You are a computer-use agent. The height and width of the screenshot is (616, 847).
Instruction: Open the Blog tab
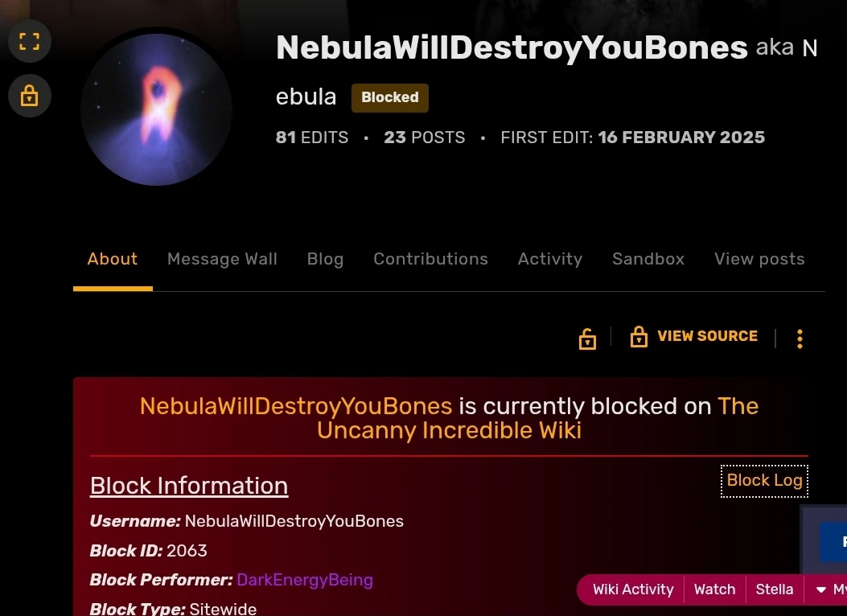pyautogui.click(x=325, y=259)
